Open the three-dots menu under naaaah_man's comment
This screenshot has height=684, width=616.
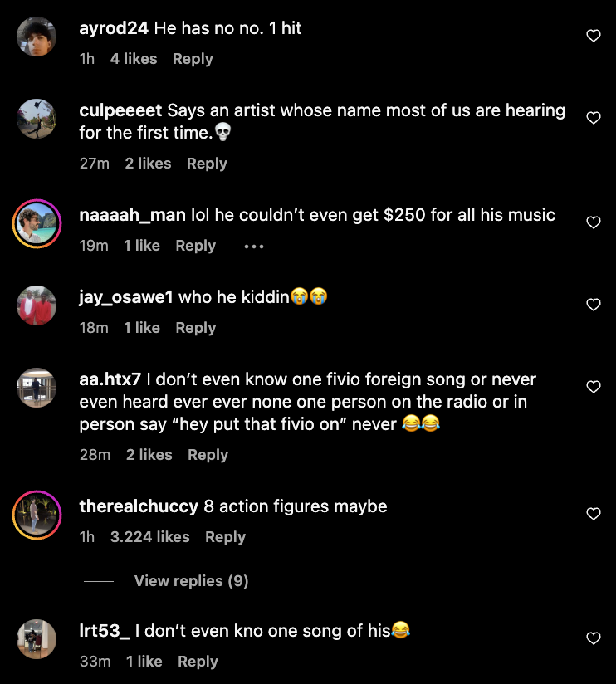[253, 247]
